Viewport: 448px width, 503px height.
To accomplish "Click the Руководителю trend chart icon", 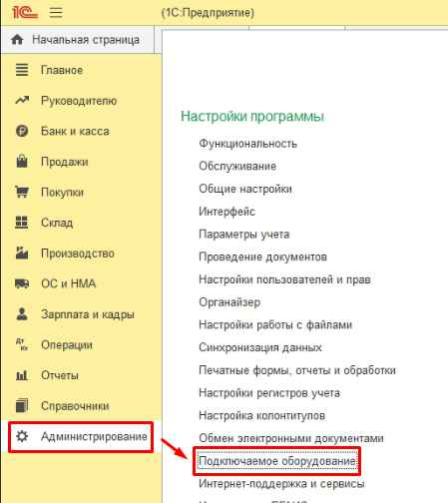I will [x=22, y=101].
